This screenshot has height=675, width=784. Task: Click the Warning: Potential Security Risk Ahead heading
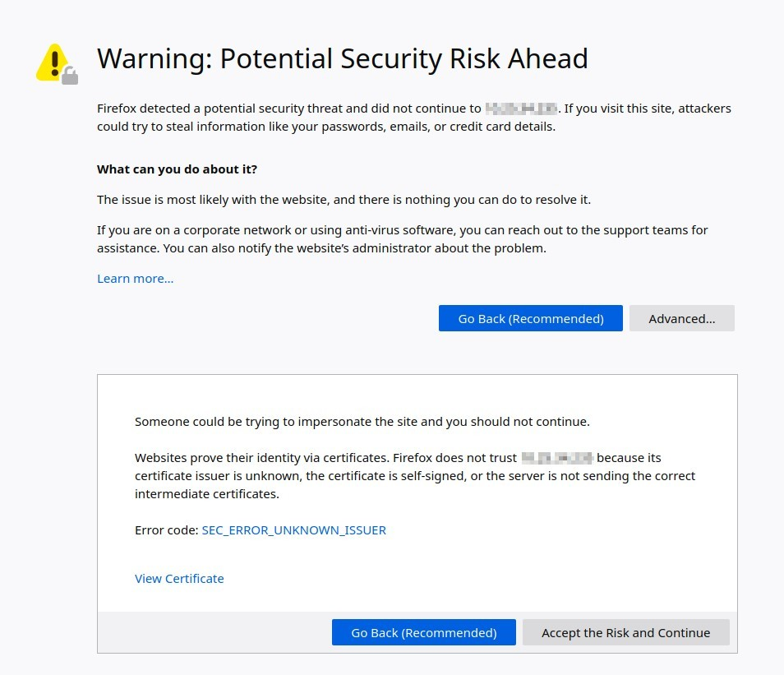[x=342, y=59]
